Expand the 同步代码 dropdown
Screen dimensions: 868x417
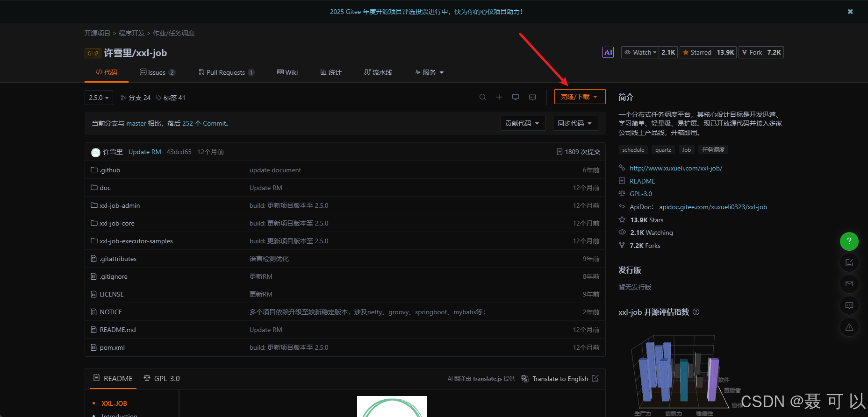575,123
